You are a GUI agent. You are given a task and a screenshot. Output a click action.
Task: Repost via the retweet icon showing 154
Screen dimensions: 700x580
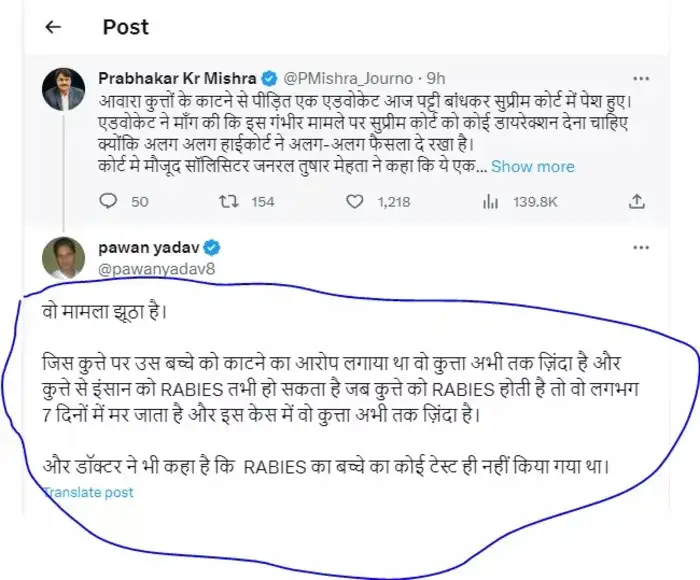(229, 201)
